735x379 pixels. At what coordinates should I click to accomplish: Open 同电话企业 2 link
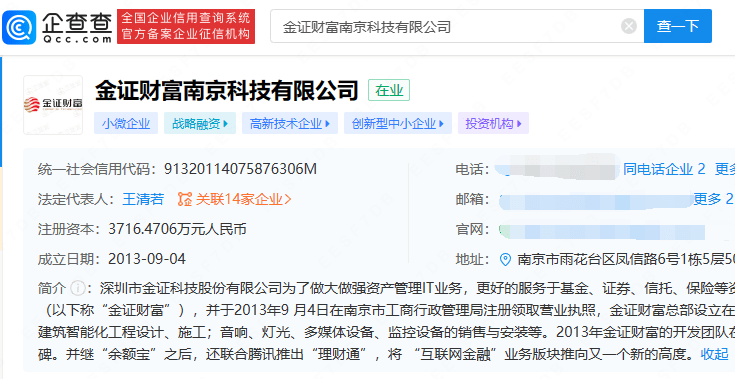coord(664,169)
